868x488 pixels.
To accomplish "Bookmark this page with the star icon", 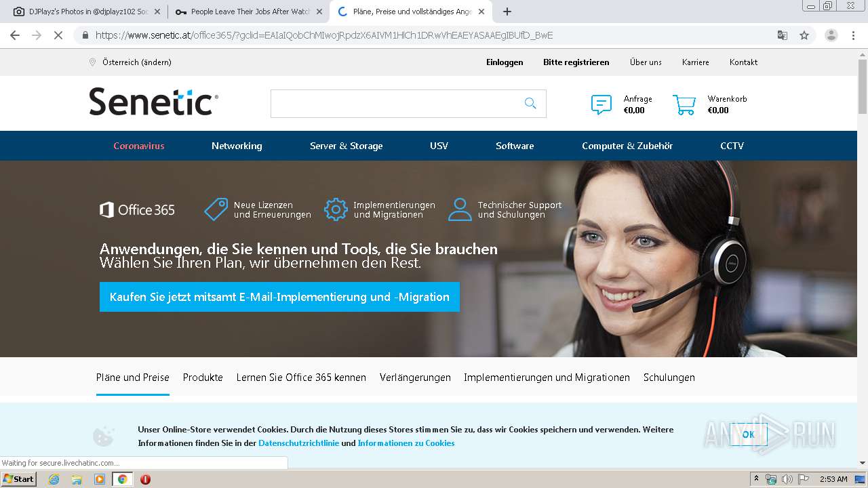I will (x=804, y=35).
